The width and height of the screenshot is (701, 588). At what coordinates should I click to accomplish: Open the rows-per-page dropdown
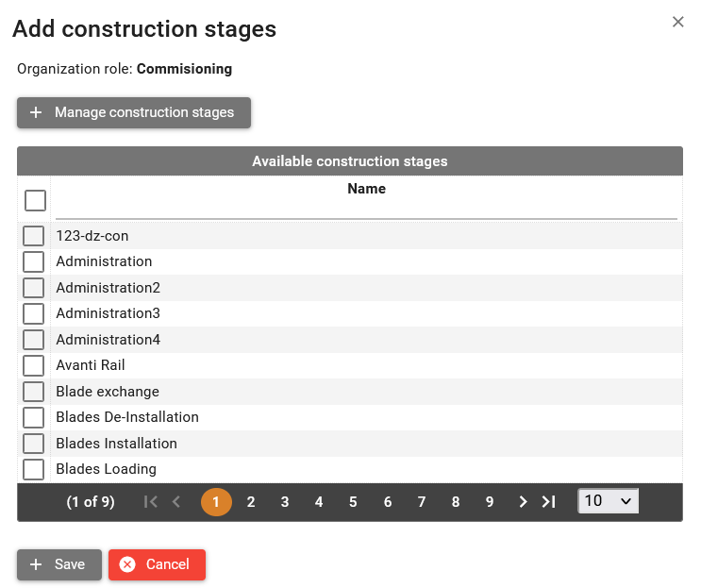[x=608, y=501]
